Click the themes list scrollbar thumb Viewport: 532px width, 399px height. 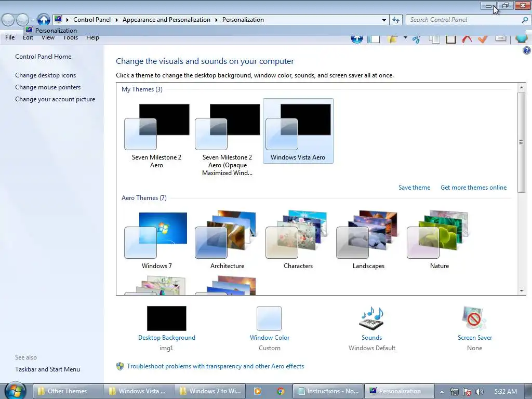coord(521,142)
